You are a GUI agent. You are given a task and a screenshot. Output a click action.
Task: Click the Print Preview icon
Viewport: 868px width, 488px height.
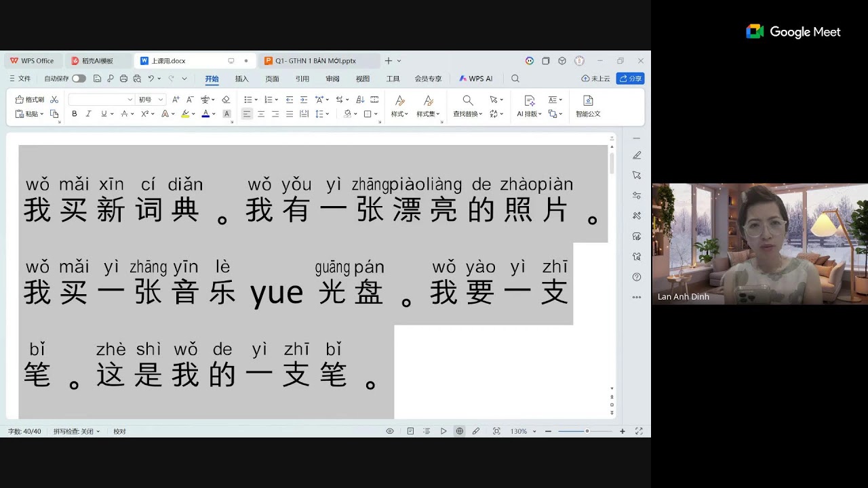(136, 79)
